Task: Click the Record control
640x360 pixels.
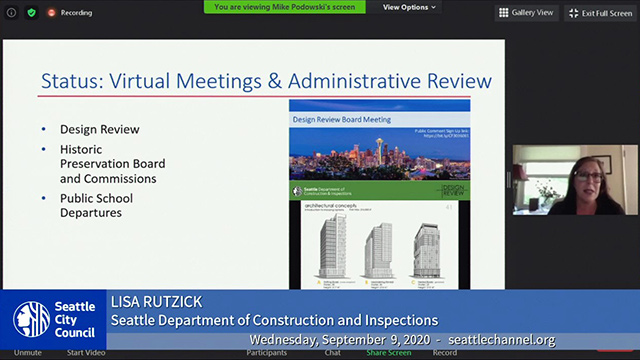Action: coord(445,353)
